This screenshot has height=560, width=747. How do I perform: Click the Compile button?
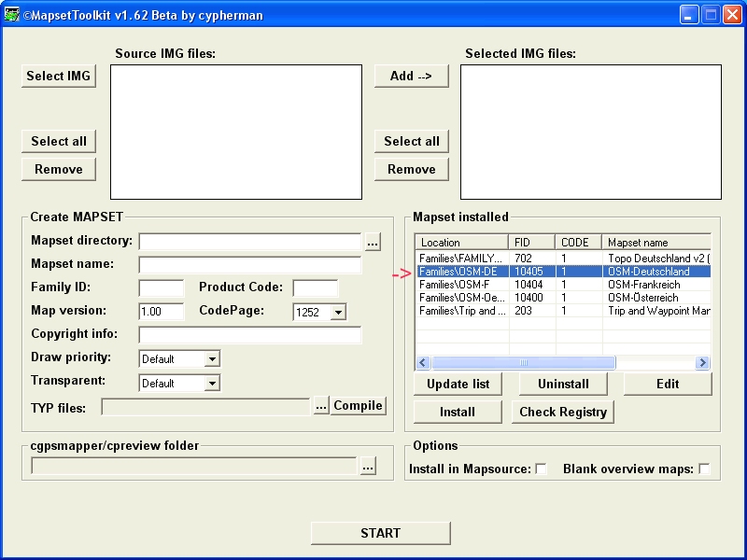358,406
